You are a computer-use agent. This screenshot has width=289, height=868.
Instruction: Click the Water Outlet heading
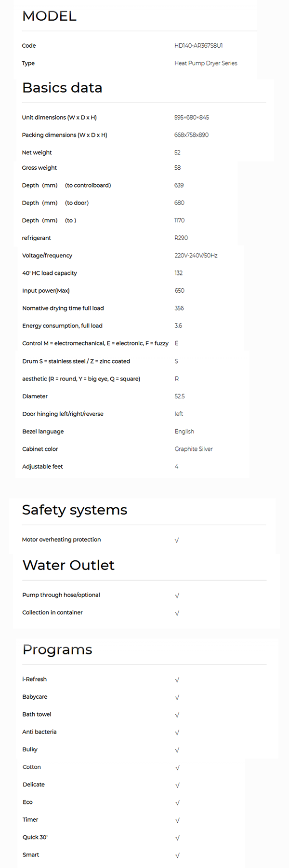coord(68,565)
